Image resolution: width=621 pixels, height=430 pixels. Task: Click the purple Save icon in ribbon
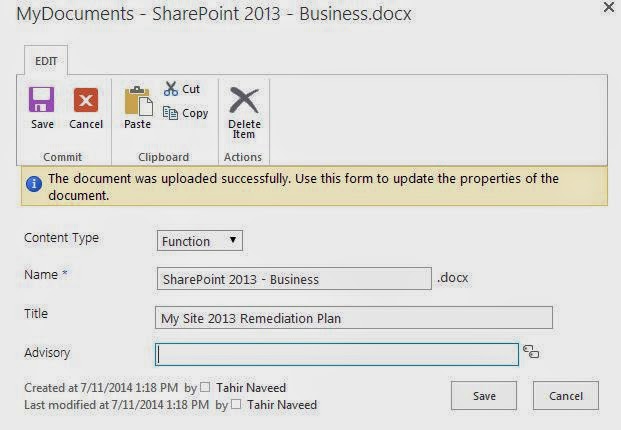(x=42, y=99)
